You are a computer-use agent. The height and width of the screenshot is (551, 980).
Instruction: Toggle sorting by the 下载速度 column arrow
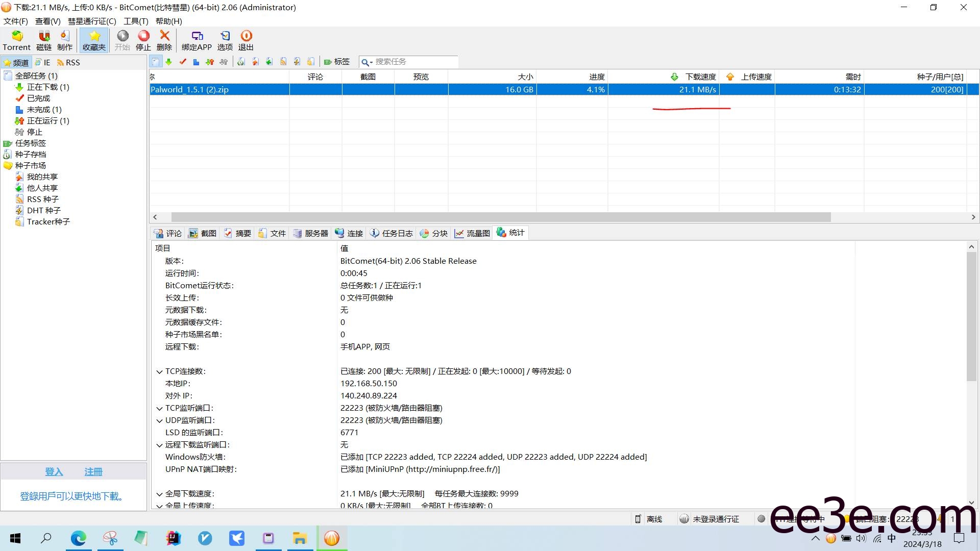(673, 77)
